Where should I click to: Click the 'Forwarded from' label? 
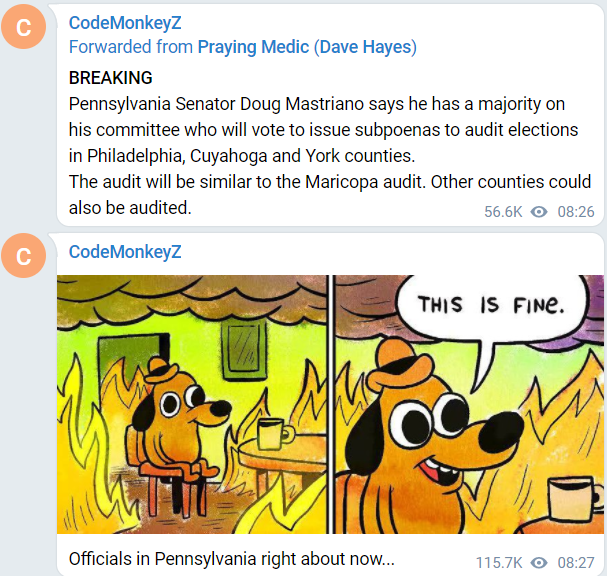(x=131, y=47)
